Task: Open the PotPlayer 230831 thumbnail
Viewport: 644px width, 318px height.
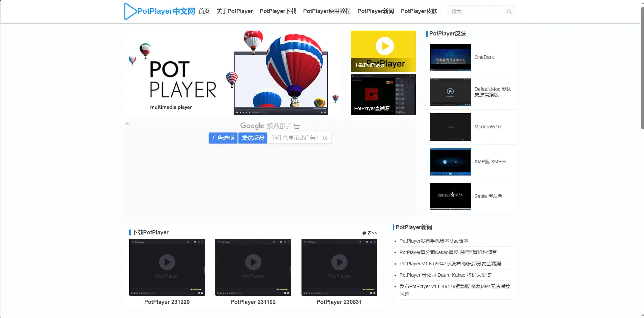Action: coord(339,267)
